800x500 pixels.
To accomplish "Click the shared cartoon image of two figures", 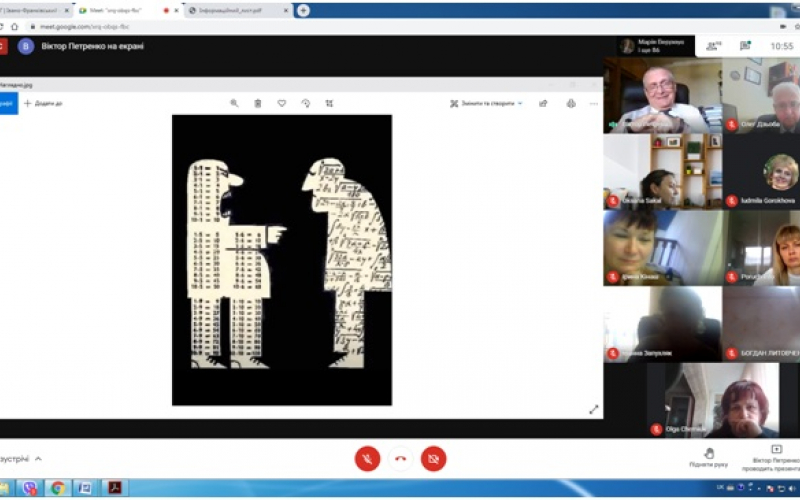I will [282, 260].
